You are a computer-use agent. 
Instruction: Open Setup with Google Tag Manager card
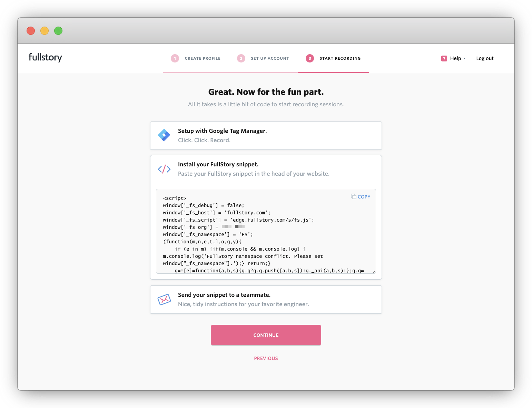[x=266, y=136]
